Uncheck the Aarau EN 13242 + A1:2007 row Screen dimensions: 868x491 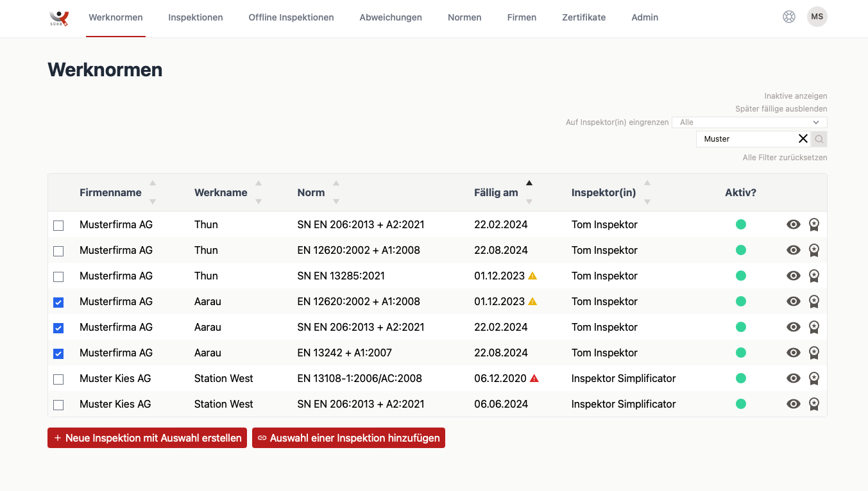[58, 353]
